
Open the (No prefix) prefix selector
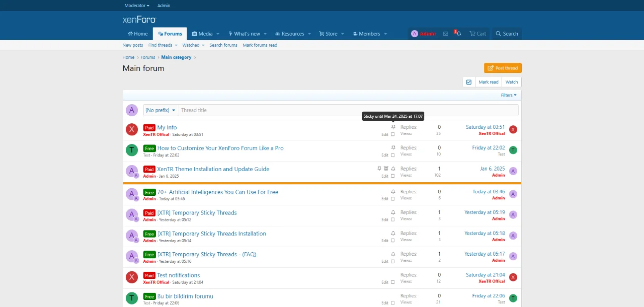coord(160,110)
